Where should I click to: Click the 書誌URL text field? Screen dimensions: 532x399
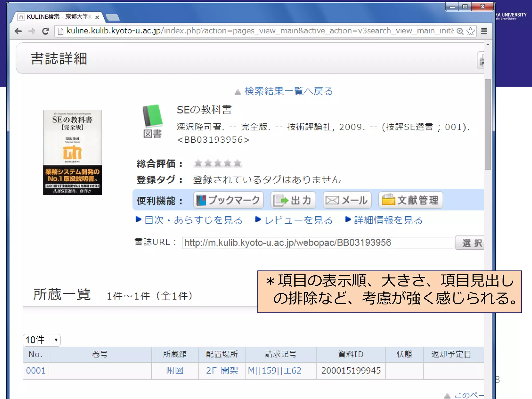point(317,243)
